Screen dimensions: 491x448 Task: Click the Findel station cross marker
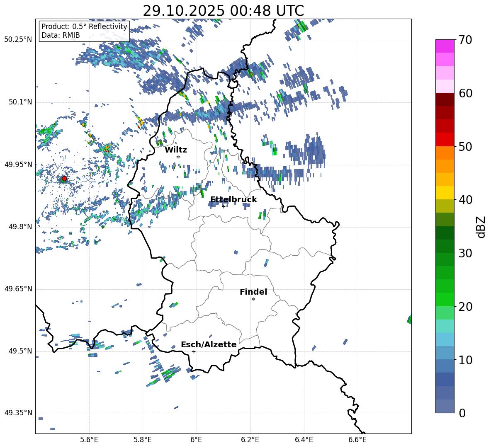click(253, 299)
